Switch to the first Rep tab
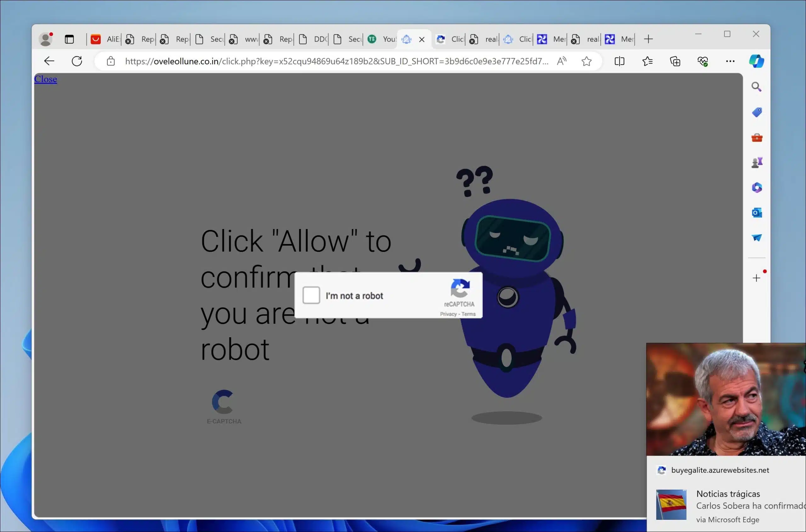The width and height of the screenshot is (806, 532). click(x=139, y=39)
